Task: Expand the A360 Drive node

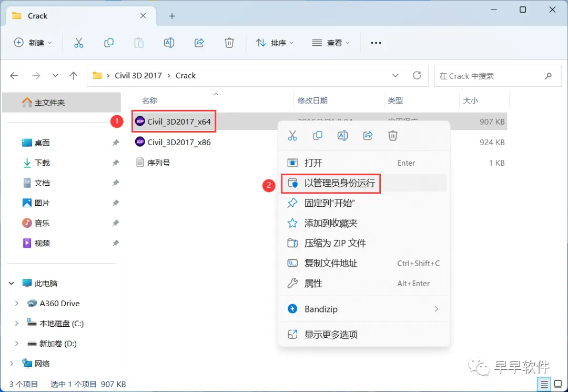Action: click(16, 303)
